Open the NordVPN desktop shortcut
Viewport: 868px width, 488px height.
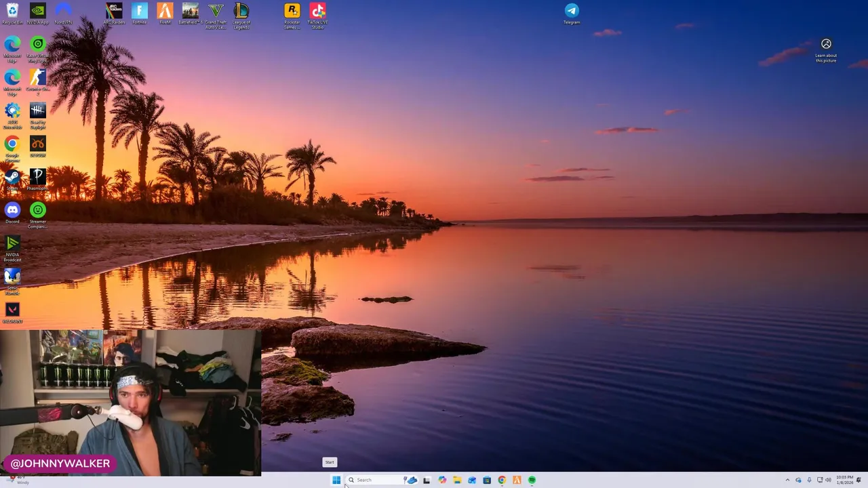point(63,14)
